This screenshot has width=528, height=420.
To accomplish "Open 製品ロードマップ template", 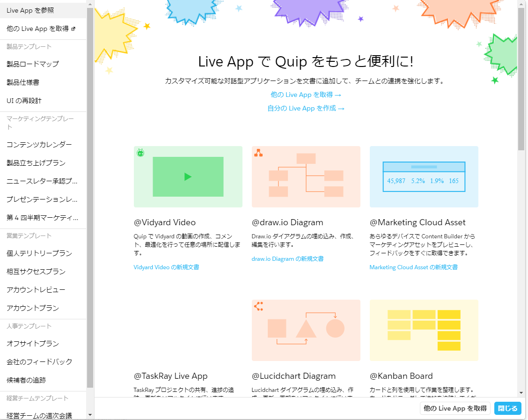I will 33,64.
